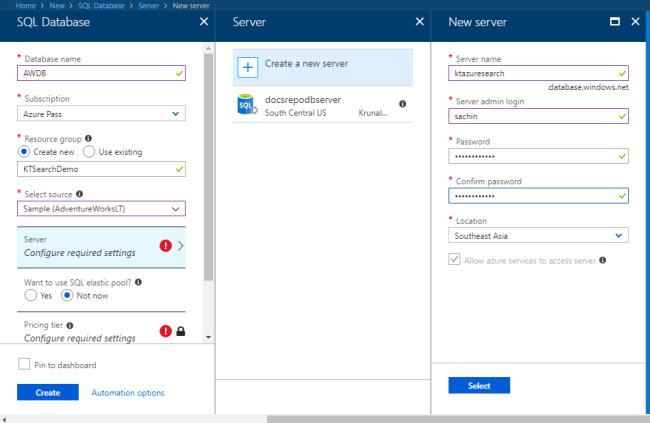Click the bottom horizontal scrollbar thumb
Image resolution: width=650 pixels, height=423 pixels.
point(458,419)
